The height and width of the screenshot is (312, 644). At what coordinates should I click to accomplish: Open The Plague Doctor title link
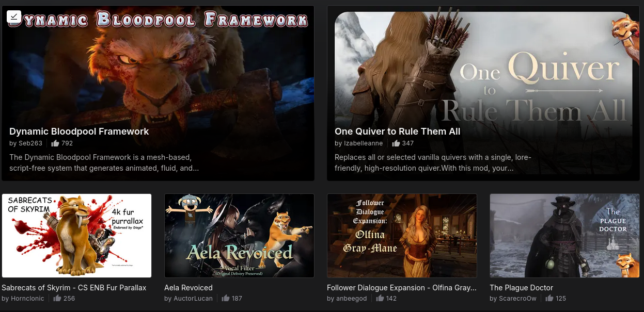[x=521, y=288]
